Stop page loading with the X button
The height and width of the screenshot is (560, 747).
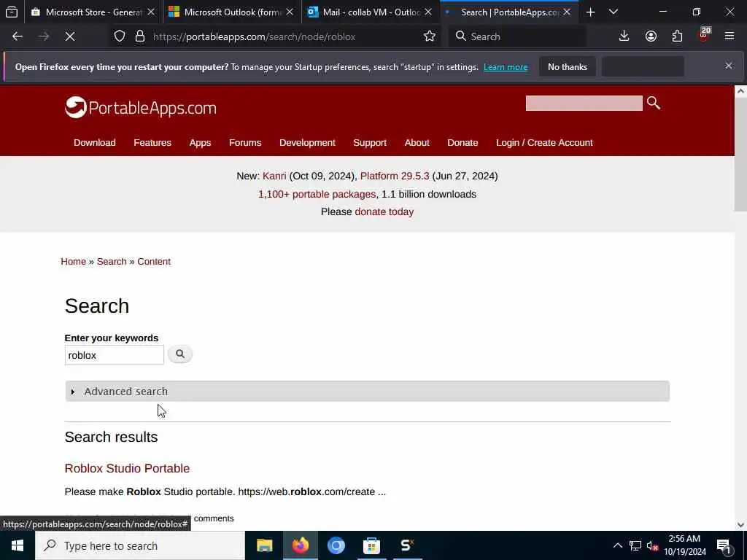point(70,36)
